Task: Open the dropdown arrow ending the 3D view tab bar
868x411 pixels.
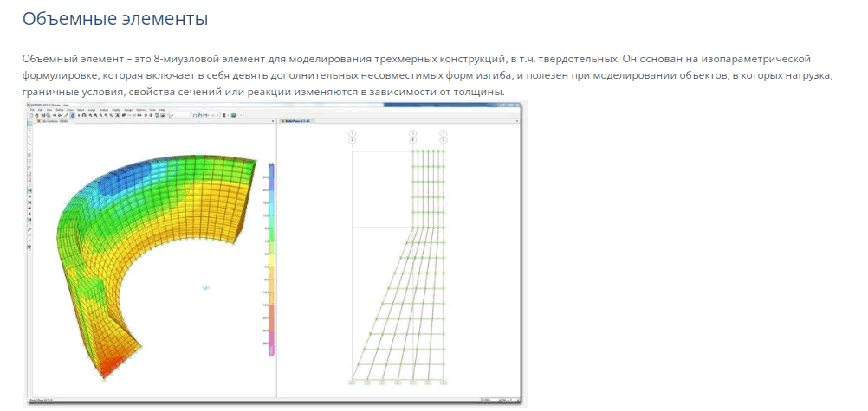Action: 273,121
